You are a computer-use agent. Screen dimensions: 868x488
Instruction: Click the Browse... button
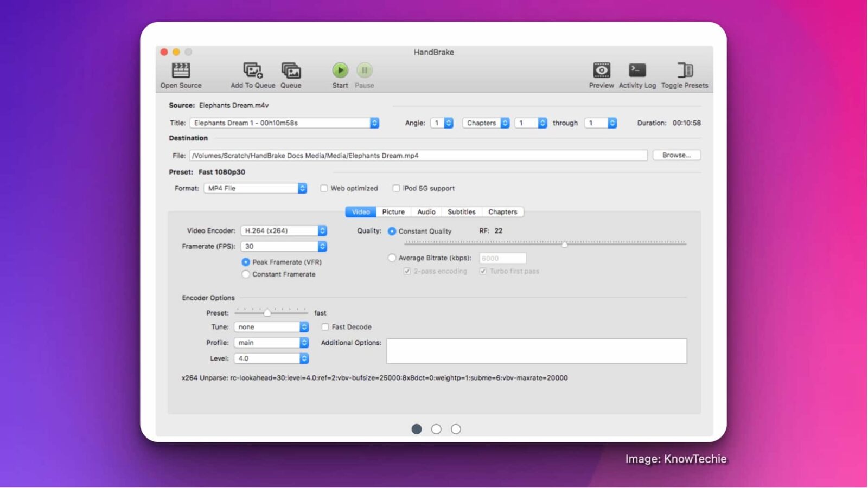[x=676, y=155]
